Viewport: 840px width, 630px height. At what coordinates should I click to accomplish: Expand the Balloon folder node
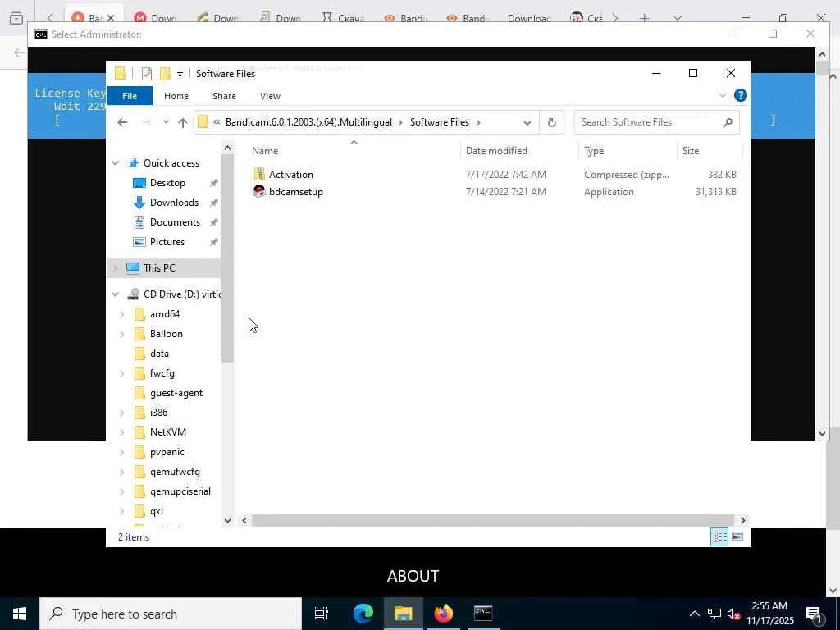122,335
